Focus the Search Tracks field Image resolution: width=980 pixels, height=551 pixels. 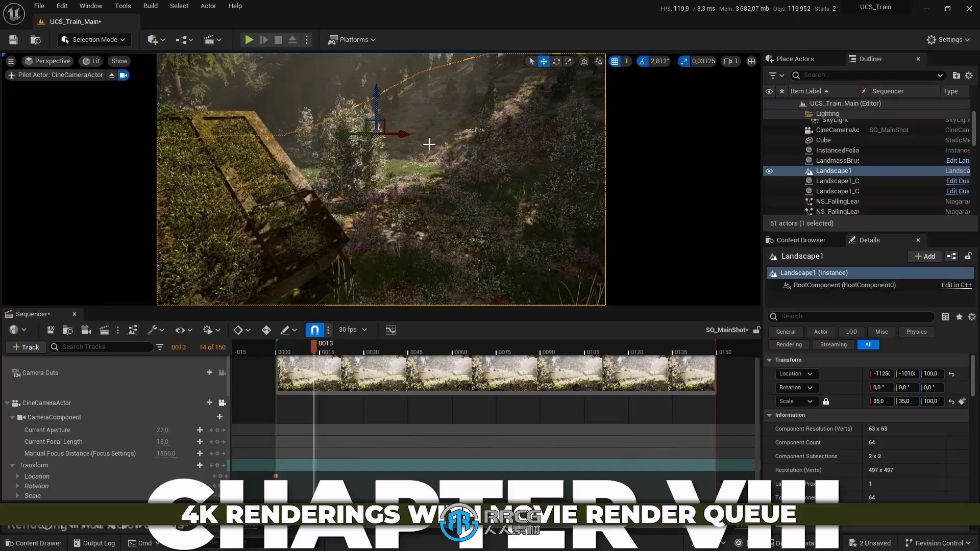click(101, 347)
